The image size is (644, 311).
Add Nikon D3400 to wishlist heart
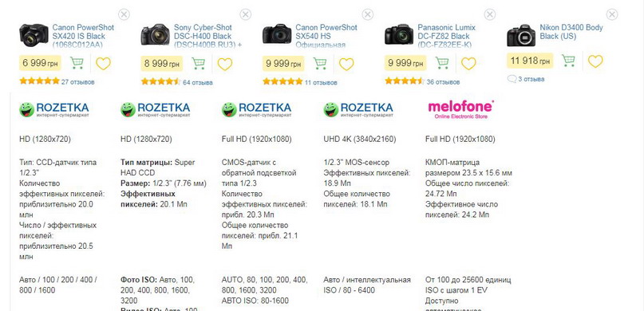[595, 61]
